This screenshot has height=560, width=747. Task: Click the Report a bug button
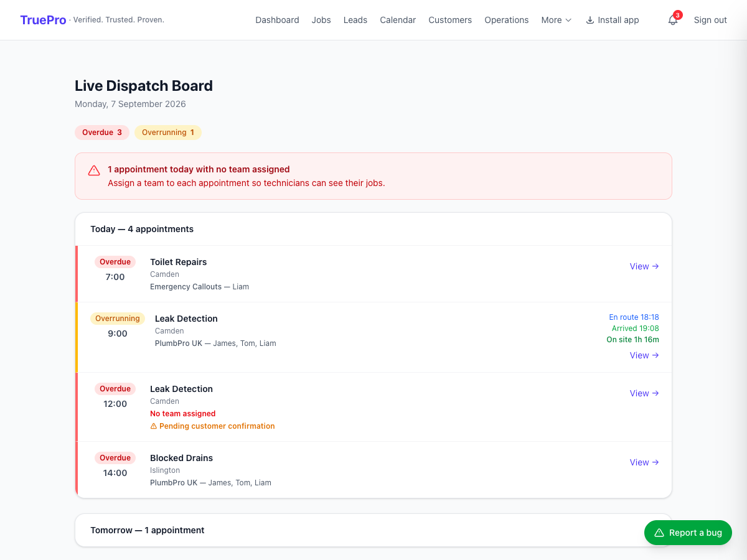[688, 533]
